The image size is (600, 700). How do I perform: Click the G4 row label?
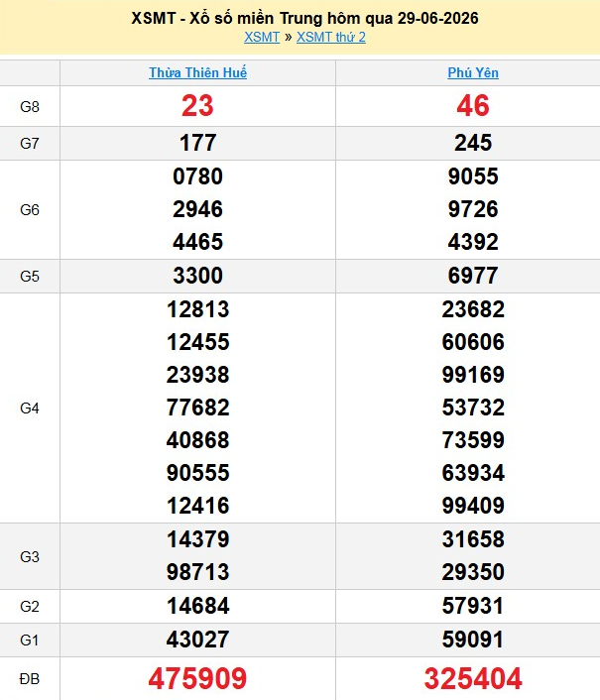point(30,408)
